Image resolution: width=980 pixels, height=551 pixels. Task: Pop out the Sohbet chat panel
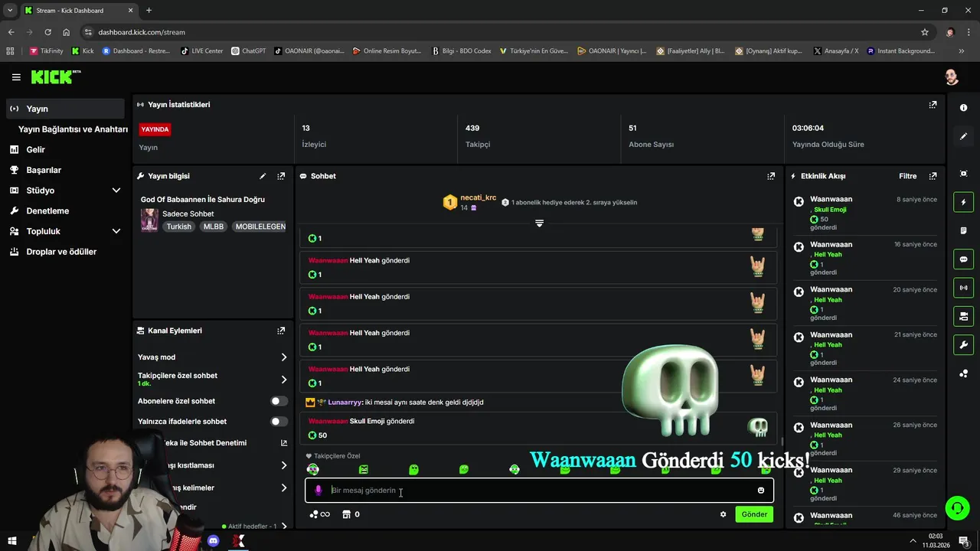click(771, 176)
